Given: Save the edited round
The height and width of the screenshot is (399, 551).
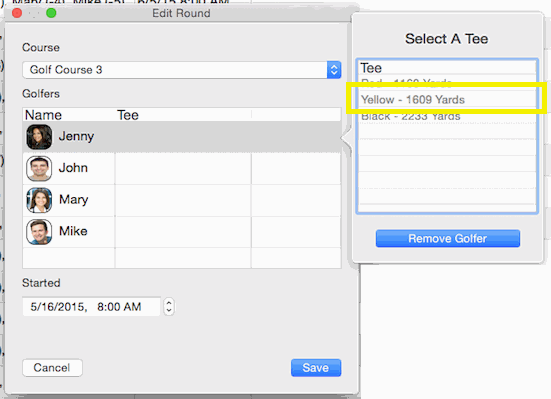Looking at the screenshot, I should point(316,368).
